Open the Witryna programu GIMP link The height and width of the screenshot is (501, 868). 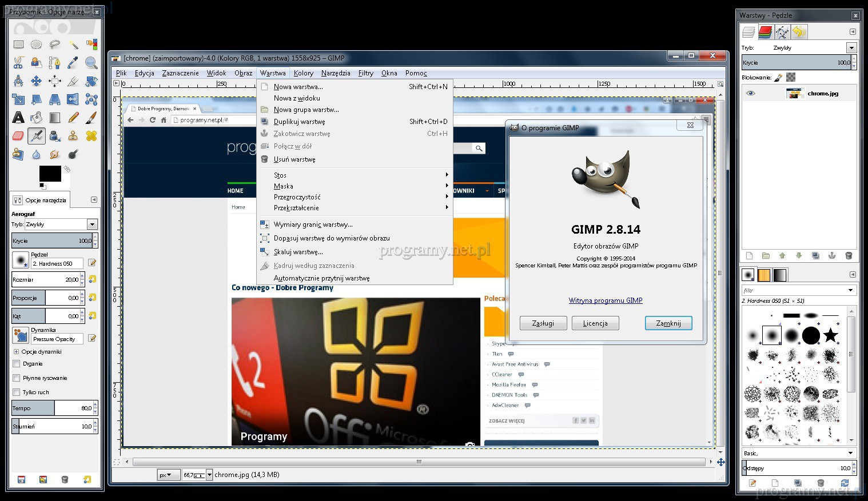606,300
